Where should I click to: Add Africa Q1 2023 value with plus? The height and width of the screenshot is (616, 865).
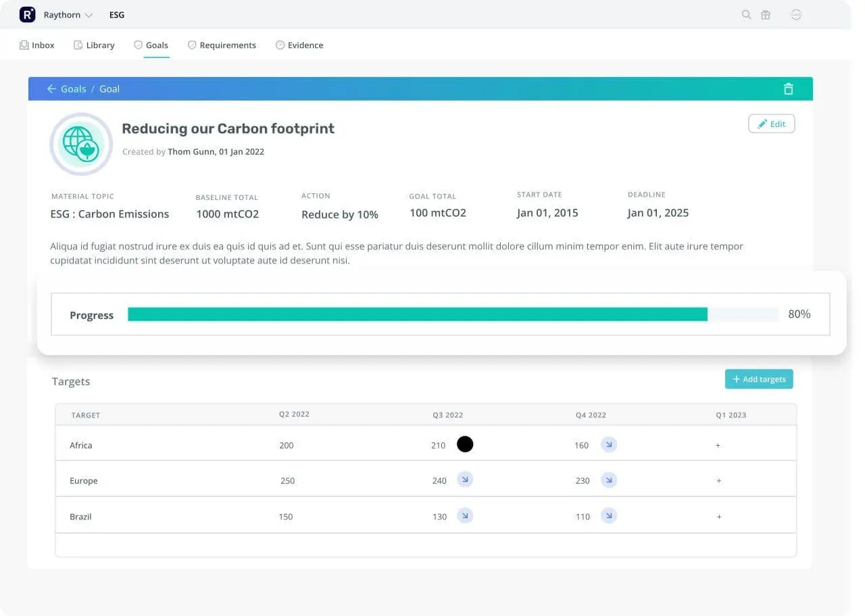pyautogui.click(x=718, y=446)
